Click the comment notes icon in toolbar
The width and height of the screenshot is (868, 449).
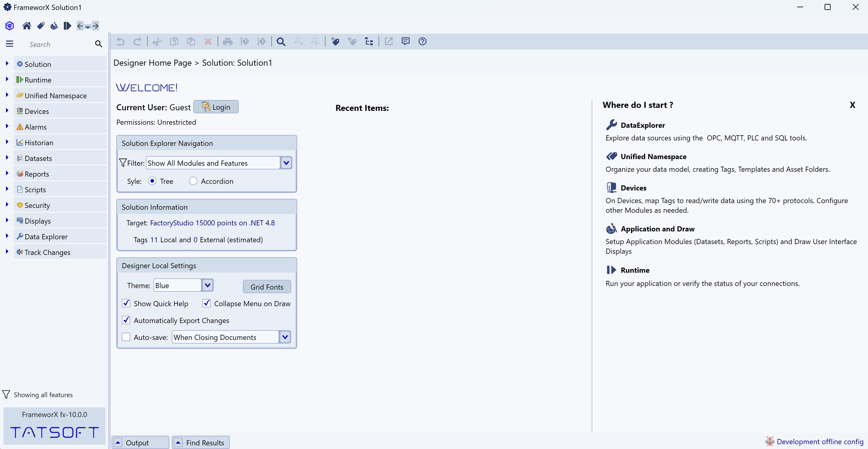(405, 41)
